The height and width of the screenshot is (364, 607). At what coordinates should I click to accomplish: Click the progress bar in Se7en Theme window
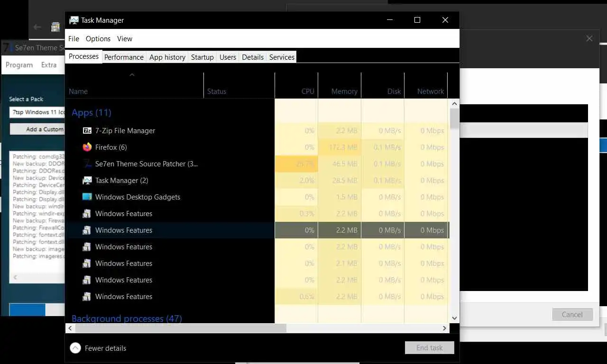coord(37,309)
